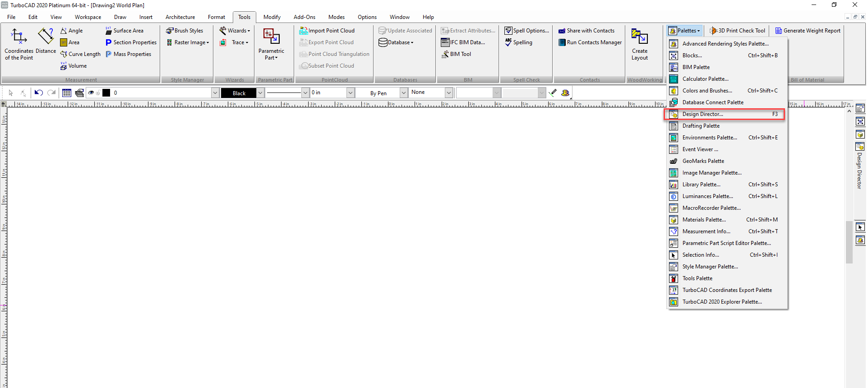Image resolution: width=868 pixels, height=388 pixels.
Task: Choose Measurement Info menu entry
Action: tap(727, 231)
